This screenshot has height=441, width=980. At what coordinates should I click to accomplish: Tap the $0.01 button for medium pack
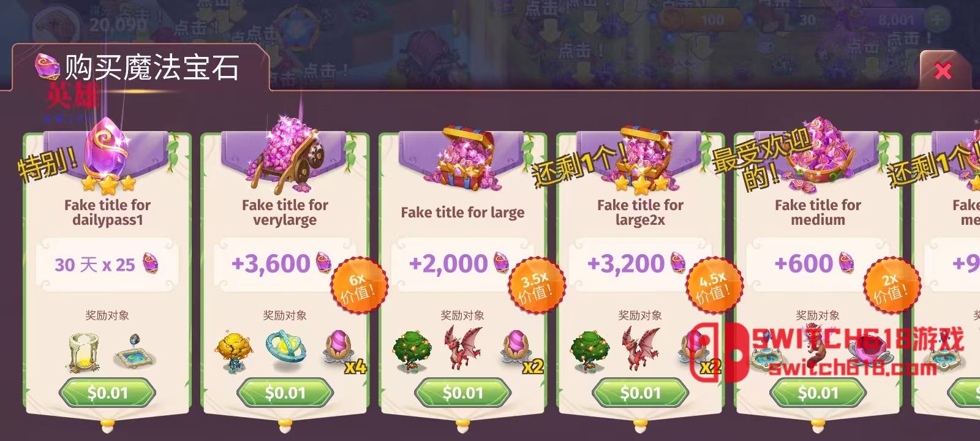click(x=818, y=393)
